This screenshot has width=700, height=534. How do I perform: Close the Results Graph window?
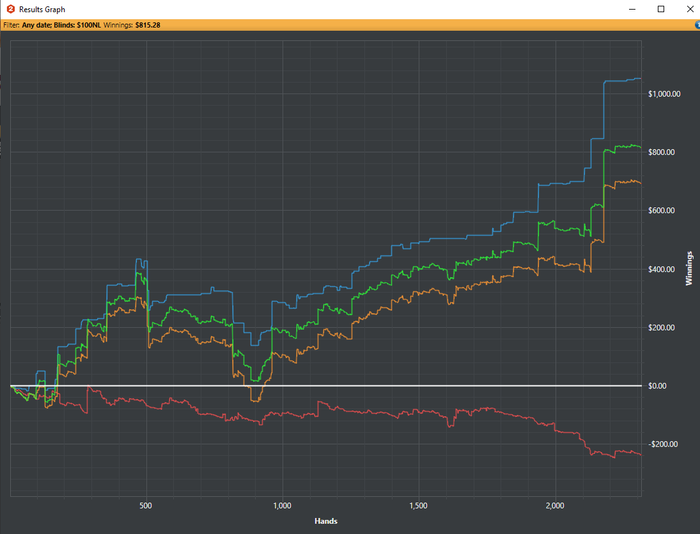(690, 9)
